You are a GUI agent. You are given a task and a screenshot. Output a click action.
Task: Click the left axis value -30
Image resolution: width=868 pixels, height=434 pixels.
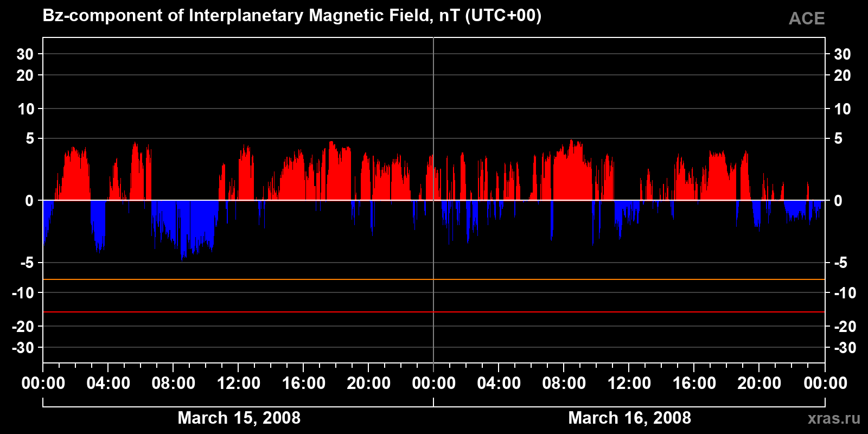(23, 348)
